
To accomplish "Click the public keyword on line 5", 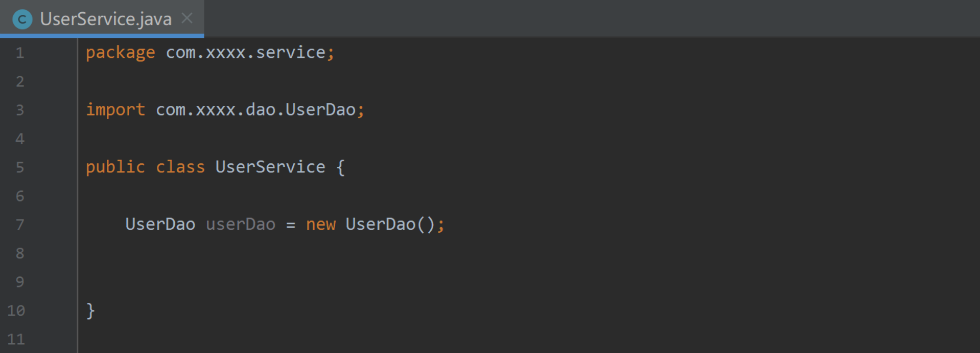I will click(x=115, y=167).
